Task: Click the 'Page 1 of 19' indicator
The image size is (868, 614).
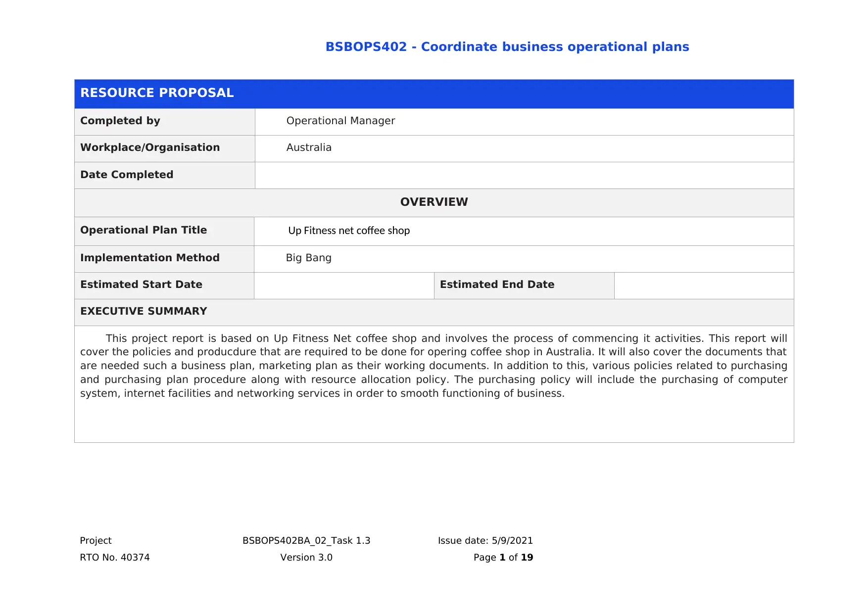Action: click(503, 557)
